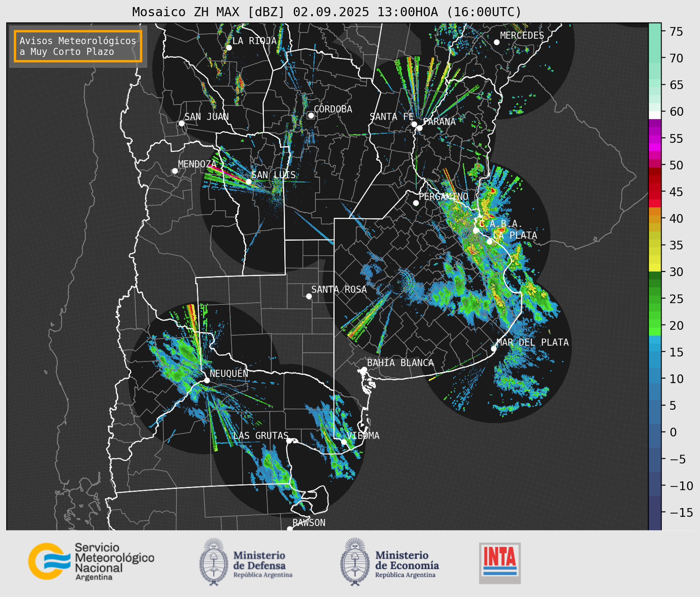Click the LAS GRUTAS label text
Viewport: 700px width, 597px height.
pyautogui.click(x=261, y=436)
